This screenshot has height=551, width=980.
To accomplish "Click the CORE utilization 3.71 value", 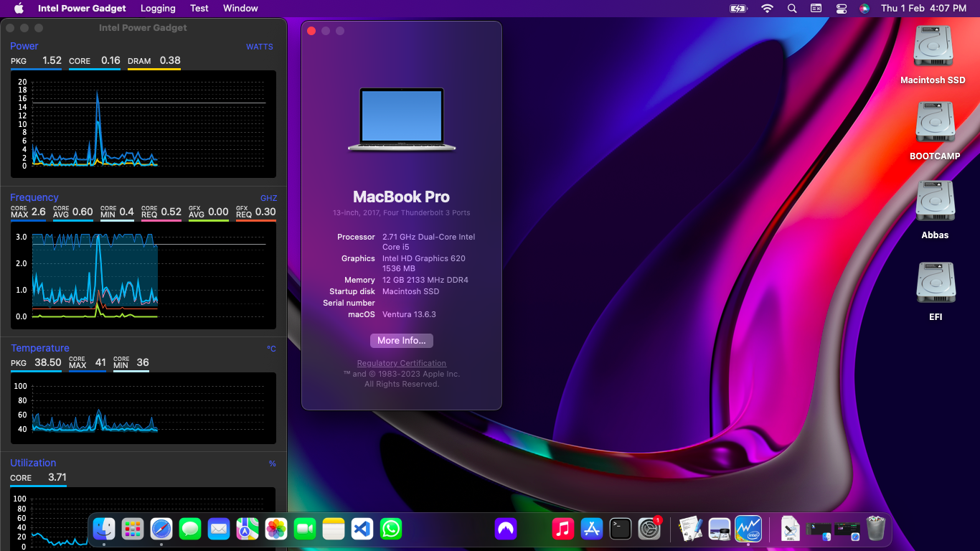I will [x=57, y=477].
